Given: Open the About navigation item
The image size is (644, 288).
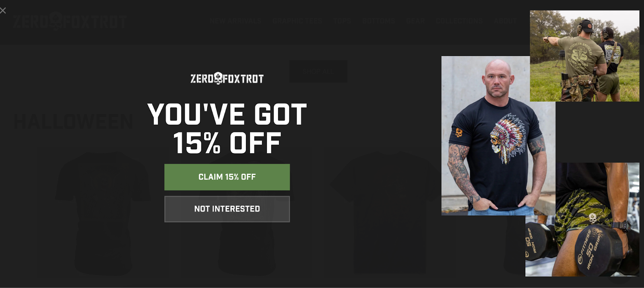Looking at the screenshot, I should 506,21.
